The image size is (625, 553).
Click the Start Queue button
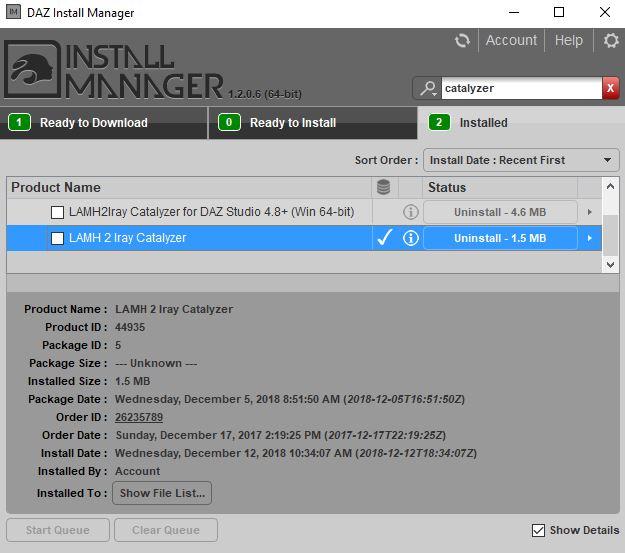coord(58,530)
